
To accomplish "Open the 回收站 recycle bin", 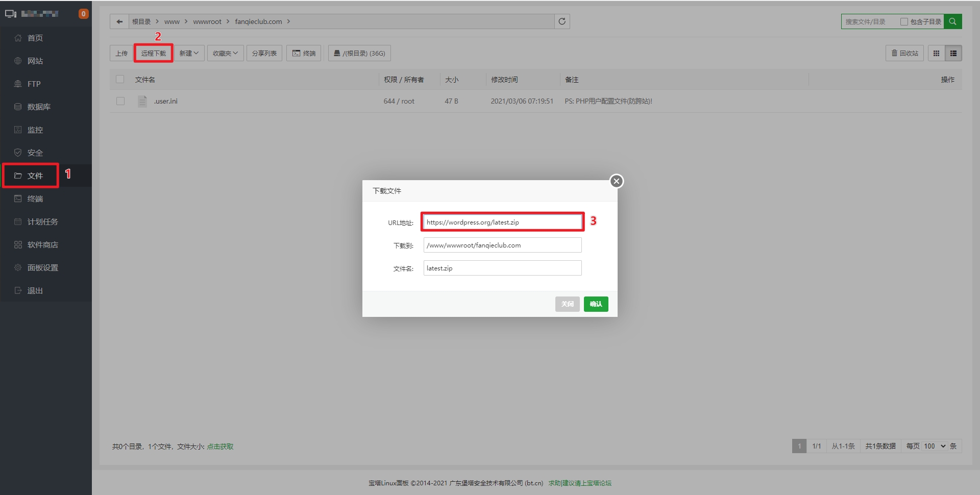I will click(x=904, y=53).
